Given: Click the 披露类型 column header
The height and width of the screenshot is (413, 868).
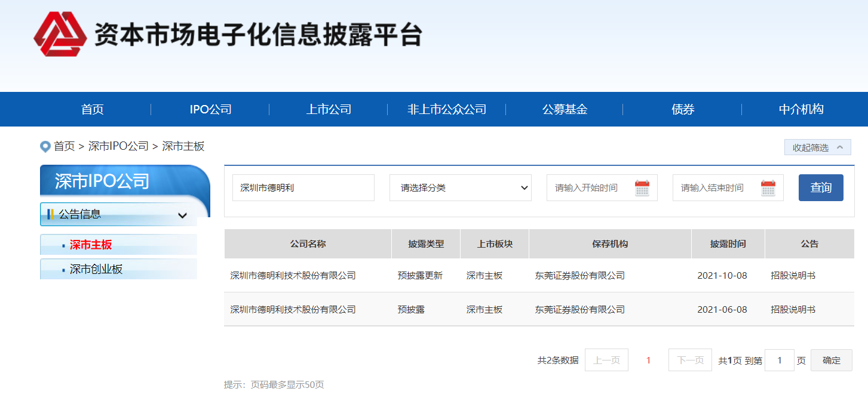Looking at the screenshot, I should coord(426,244).
